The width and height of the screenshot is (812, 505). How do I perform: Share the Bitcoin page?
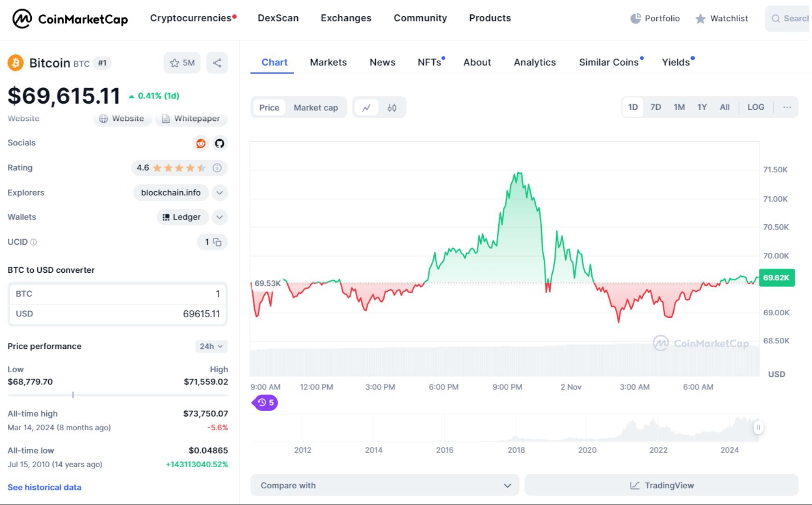216,62
